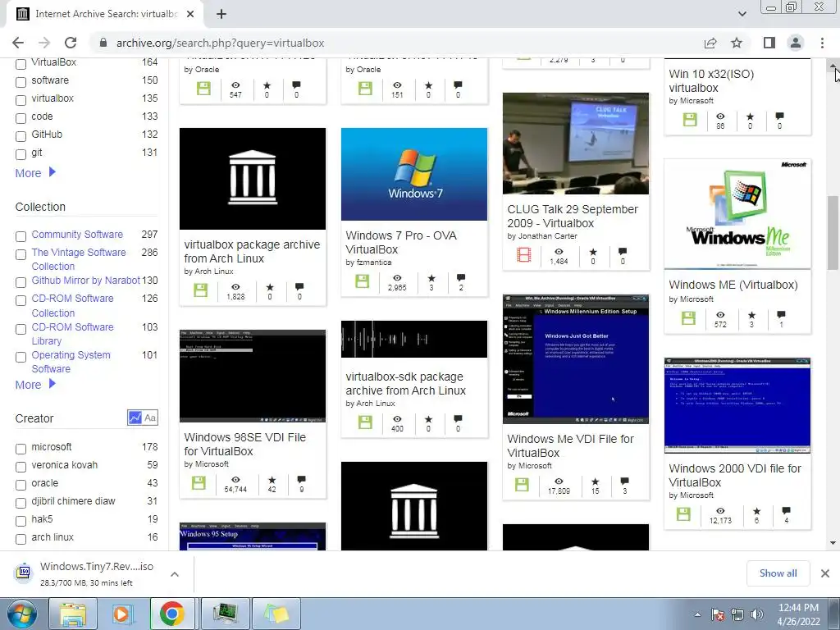Click reviews bubble on Win 10 x32(ISO) card
Image resolution: width=840 pixels, height=630 pixels.
pos(779,116)
